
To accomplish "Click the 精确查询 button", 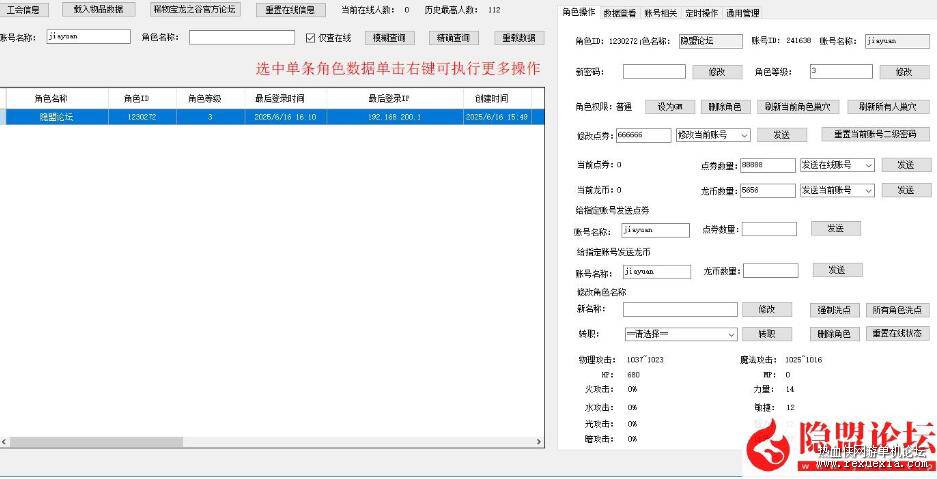I will tap(454, 38).
